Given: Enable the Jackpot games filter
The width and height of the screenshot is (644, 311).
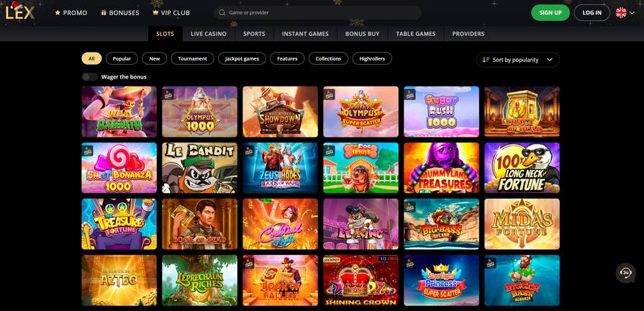Looking at the screenshot, I should pos(242,59).
